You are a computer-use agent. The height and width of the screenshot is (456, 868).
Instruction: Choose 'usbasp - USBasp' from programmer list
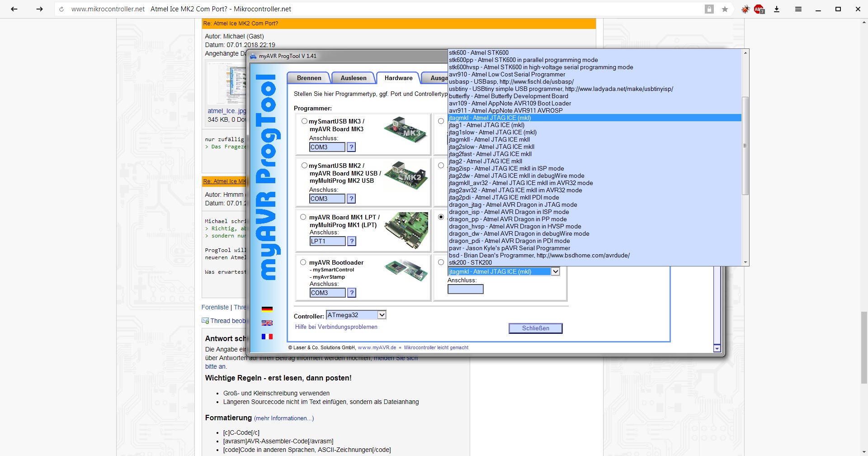(x=594, y=82)
